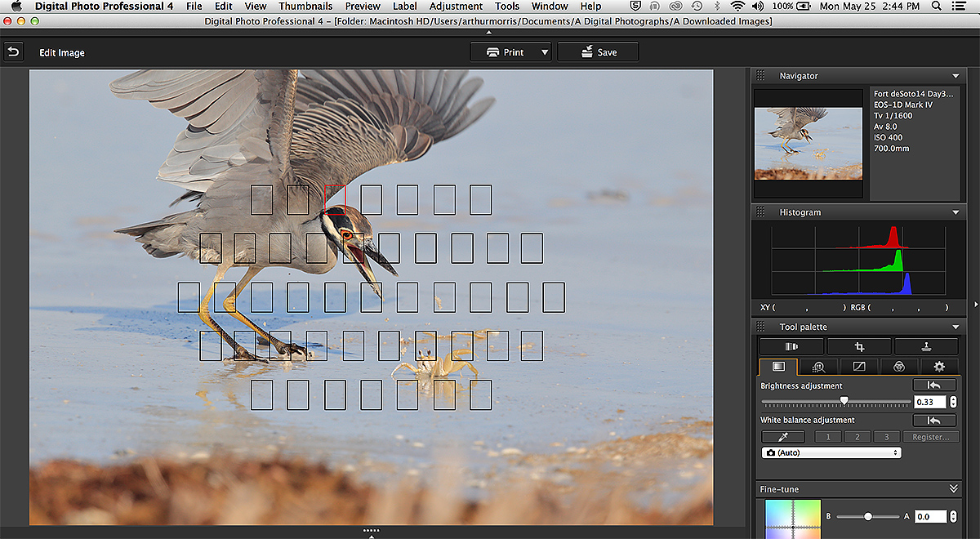This screenshot has width=980, height=539.
Task: Click the Save button
Action: pos(598,52)
